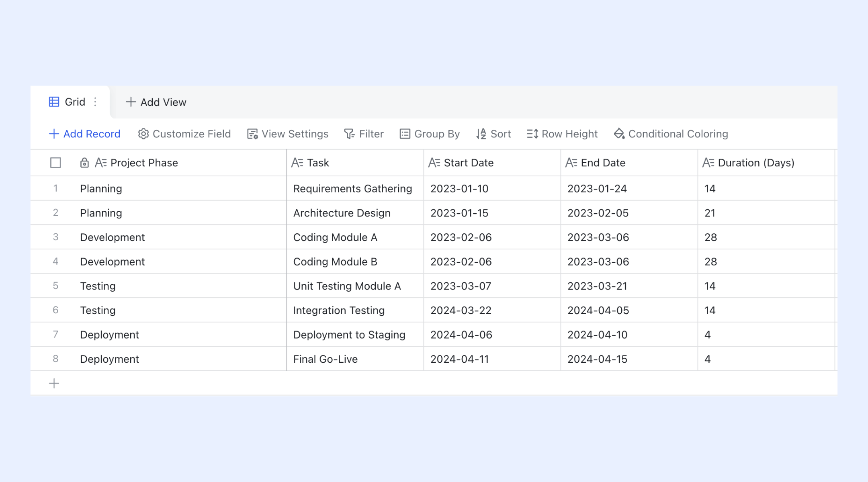Click the text type icon of Start Date column
The image size is (868, 482).
434,163
